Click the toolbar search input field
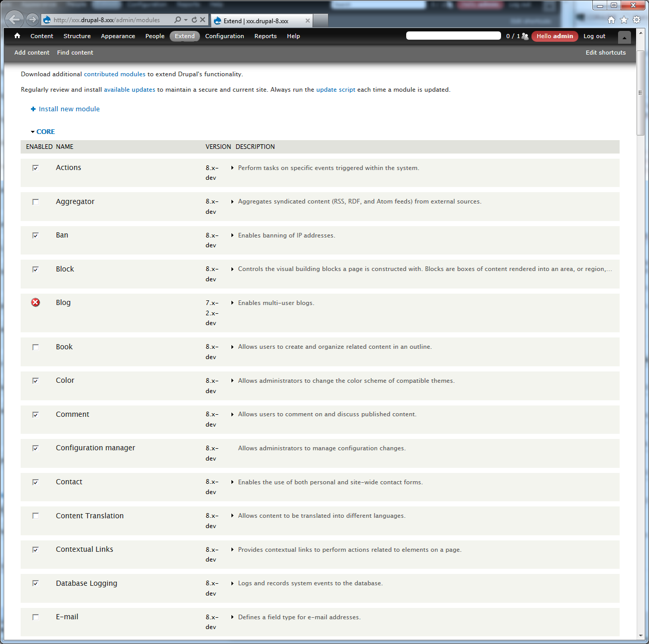The width and height of the screenshot is (649, 644). [x=454, y=36]
